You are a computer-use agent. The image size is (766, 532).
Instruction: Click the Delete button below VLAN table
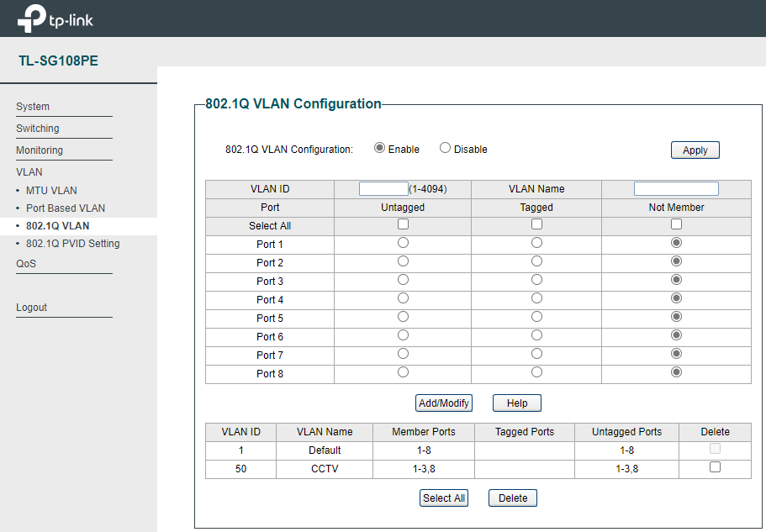click(x=513, y=498)
